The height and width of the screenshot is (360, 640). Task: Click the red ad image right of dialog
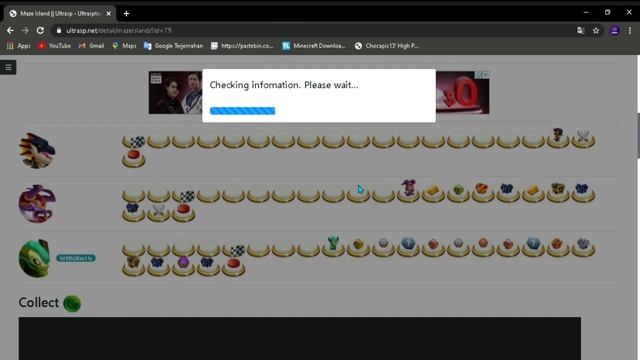[x=462, y=93]
